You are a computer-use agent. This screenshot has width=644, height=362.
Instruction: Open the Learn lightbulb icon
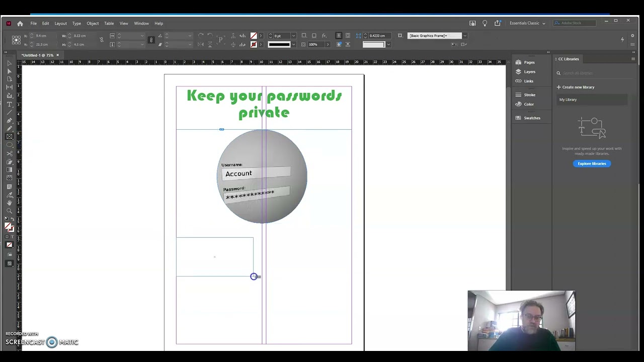[485, 23]
